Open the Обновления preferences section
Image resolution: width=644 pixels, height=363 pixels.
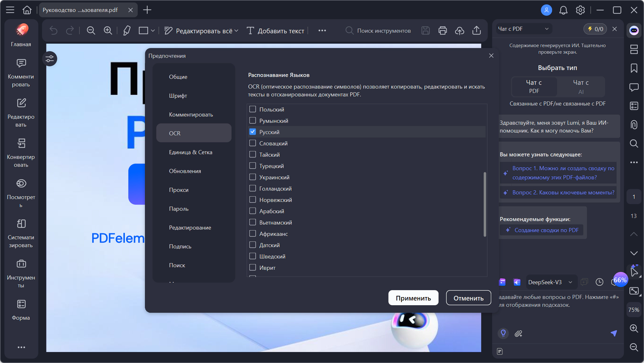[185, 171]
